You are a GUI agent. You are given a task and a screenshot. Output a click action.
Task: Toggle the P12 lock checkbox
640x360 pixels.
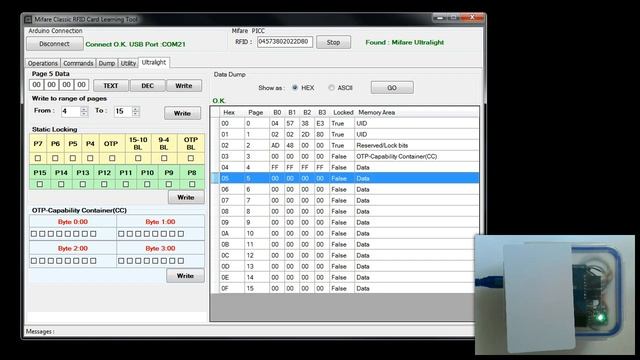pos(104,184)
